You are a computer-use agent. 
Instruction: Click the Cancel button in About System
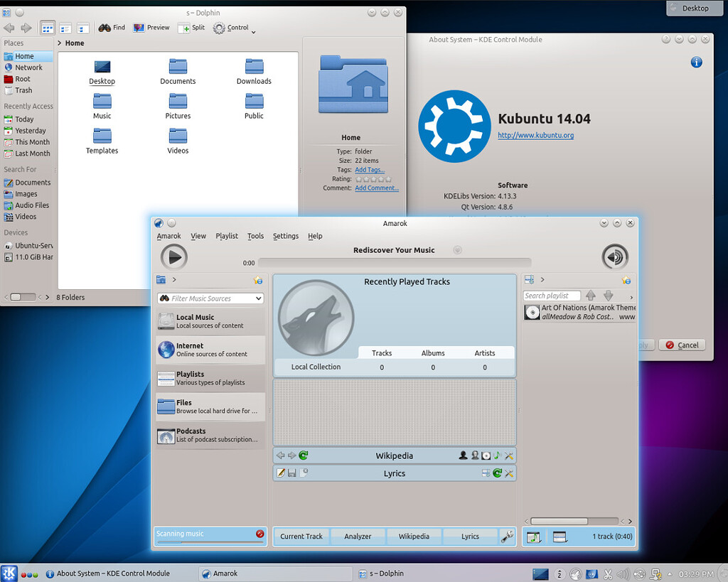682,345
